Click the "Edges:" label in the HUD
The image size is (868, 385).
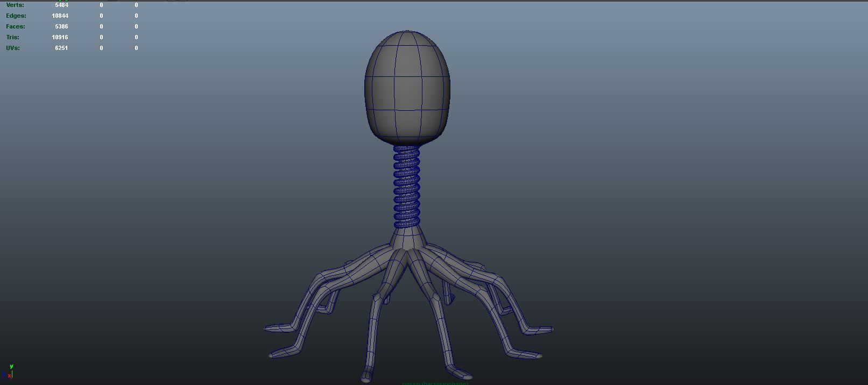coord(16,16)
